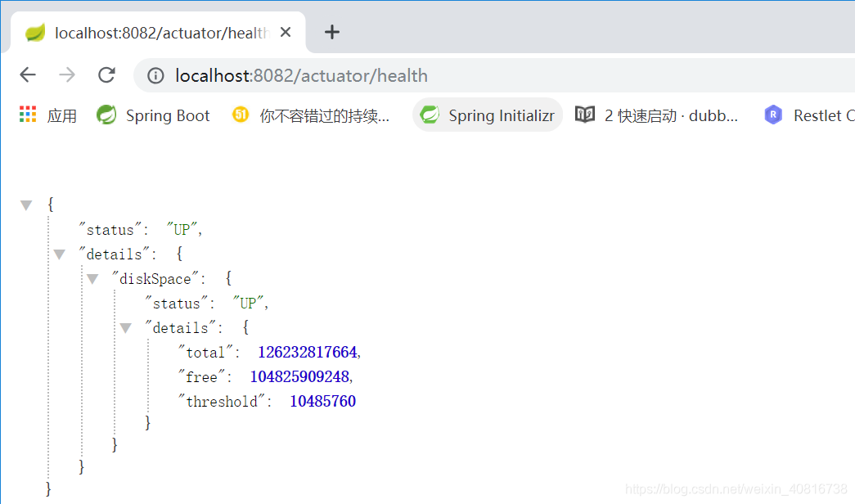
Task: Click the open-book icon of the dubbo bookmark
Action: pyautogui.click(x=585, y=115)
